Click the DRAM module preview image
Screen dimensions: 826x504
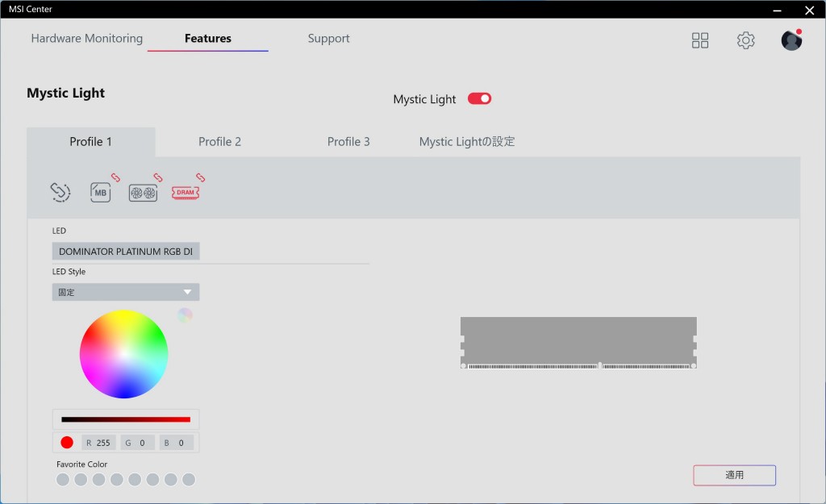click(578, 343)
